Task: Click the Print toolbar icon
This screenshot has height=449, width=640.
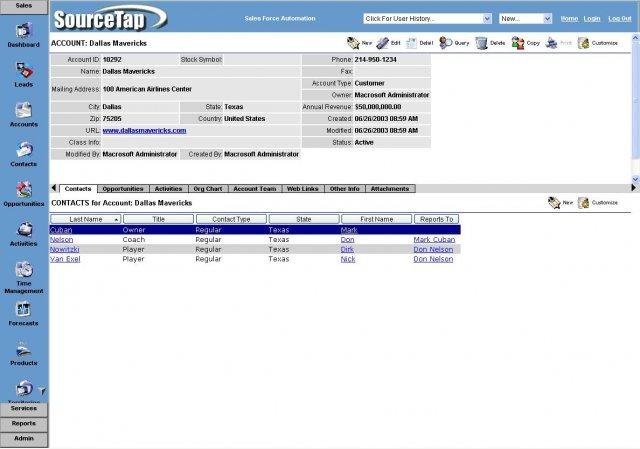Action: coord(552,42)
